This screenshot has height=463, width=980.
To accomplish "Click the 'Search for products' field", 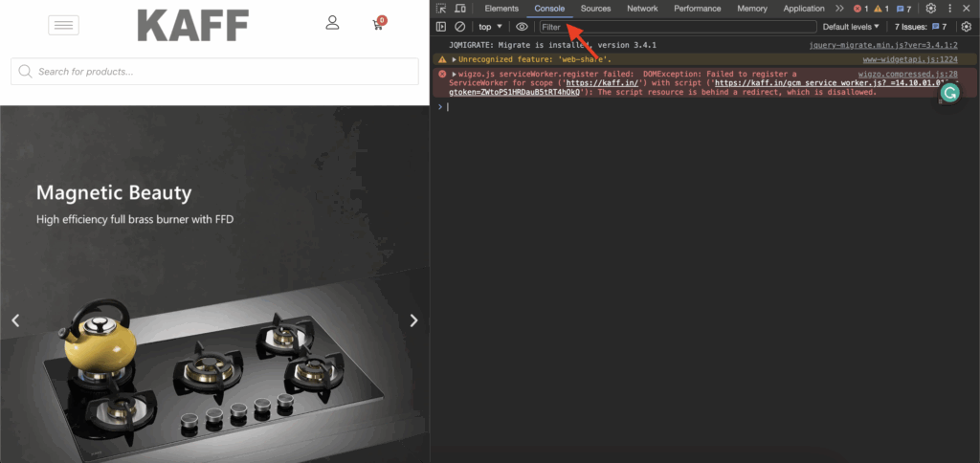I will pyautogui.click(x=214, y=71).
